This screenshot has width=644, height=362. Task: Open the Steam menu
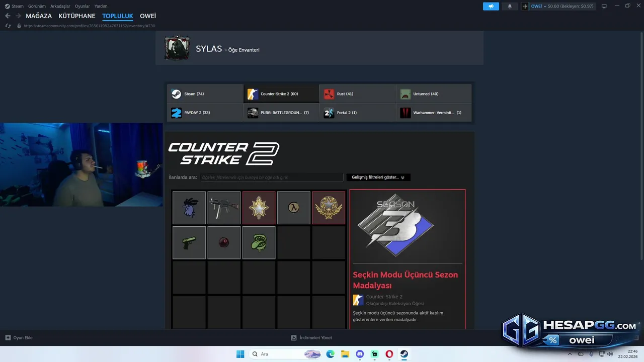point(14,6)
